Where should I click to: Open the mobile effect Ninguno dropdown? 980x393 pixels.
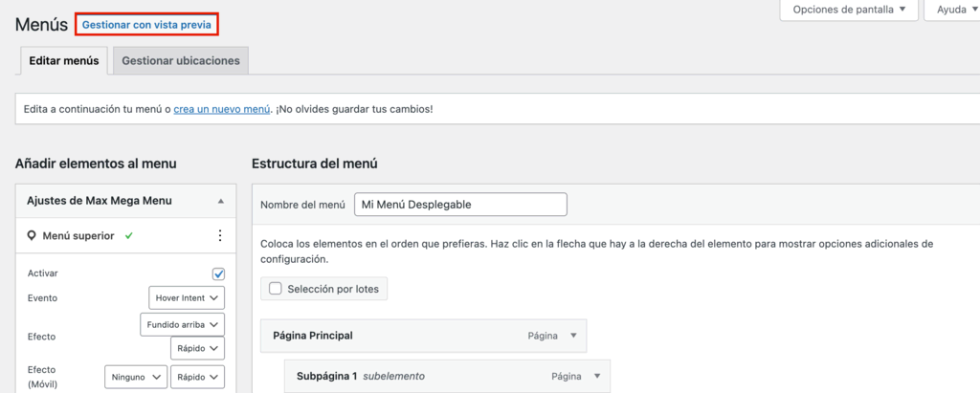pos(135,377)
